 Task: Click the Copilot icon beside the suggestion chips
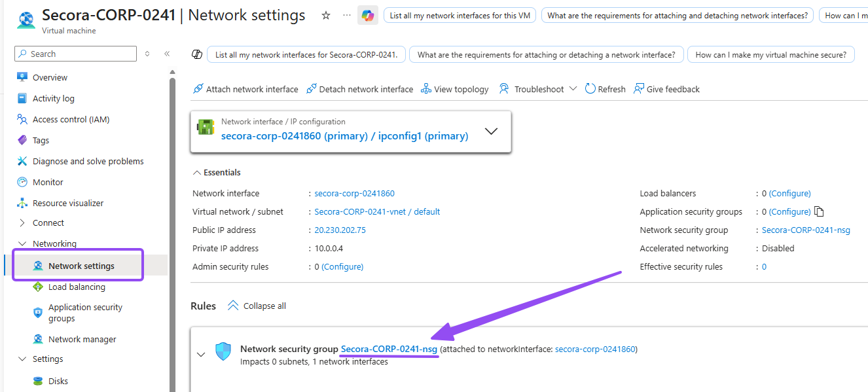196,54
